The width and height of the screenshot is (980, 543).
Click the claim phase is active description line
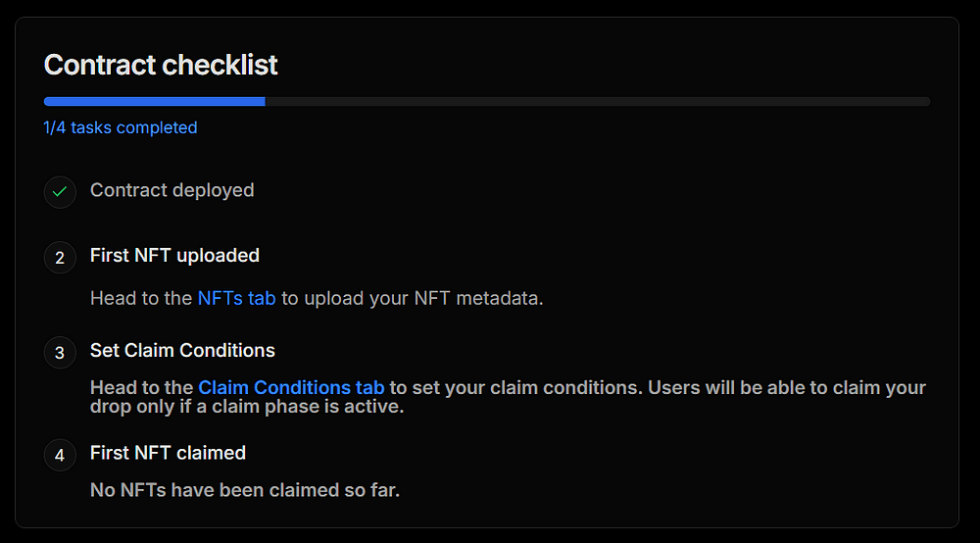[247, 407]
